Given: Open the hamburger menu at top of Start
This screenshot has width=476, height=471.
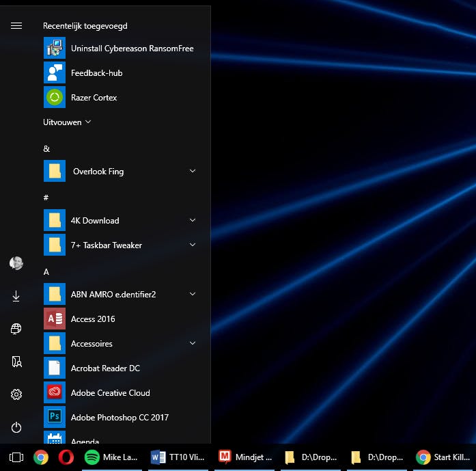Looking at the screenshot, I should [16, 26].
